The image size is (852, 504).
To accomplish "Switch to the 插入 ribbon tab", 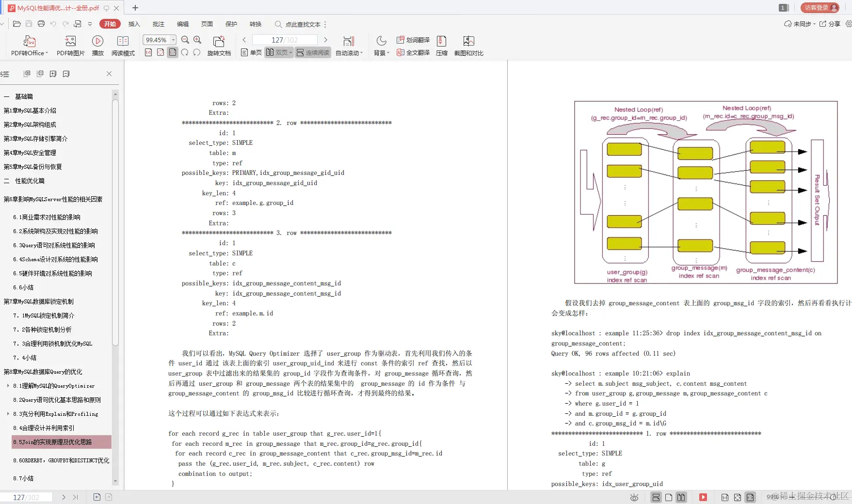I will 134,24.
